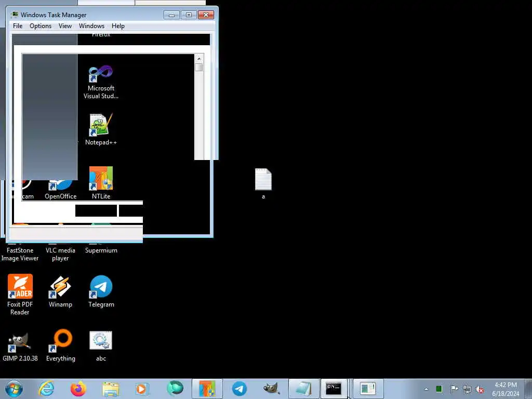Launch Internet Explorer from the taskbar

pyautogui.click(x=46, y=389)
